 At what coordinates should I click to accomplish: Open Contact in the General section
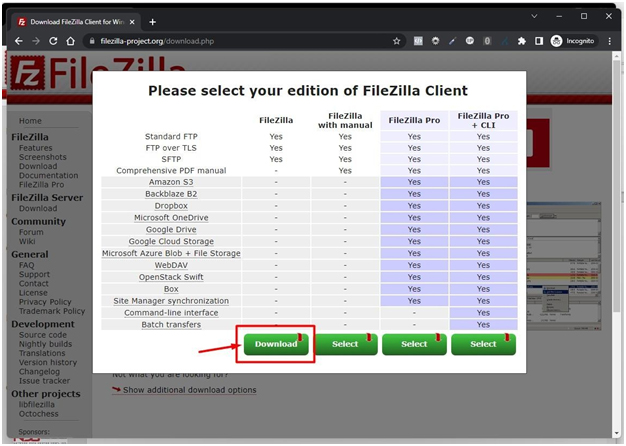pos(34,283)
